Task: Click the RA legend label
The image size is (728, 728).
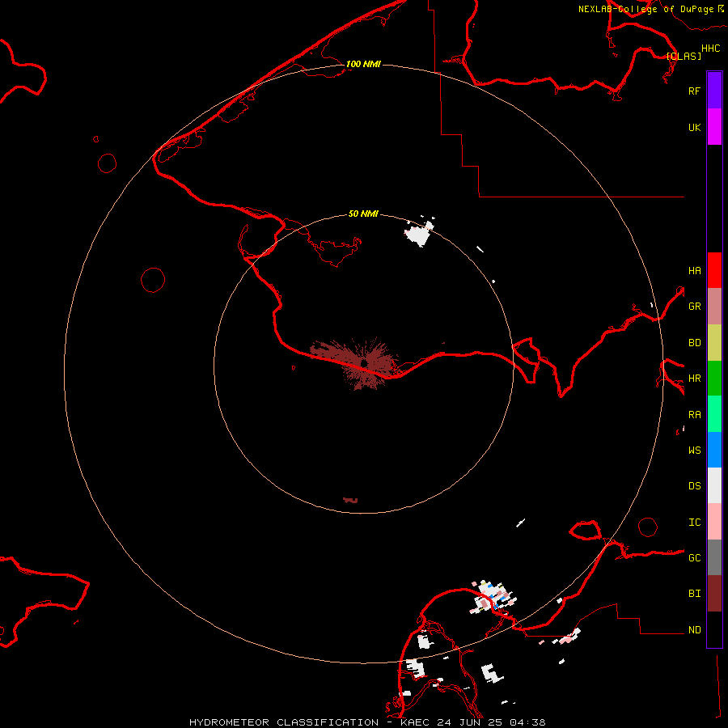Action: click(x=694, y=414)
